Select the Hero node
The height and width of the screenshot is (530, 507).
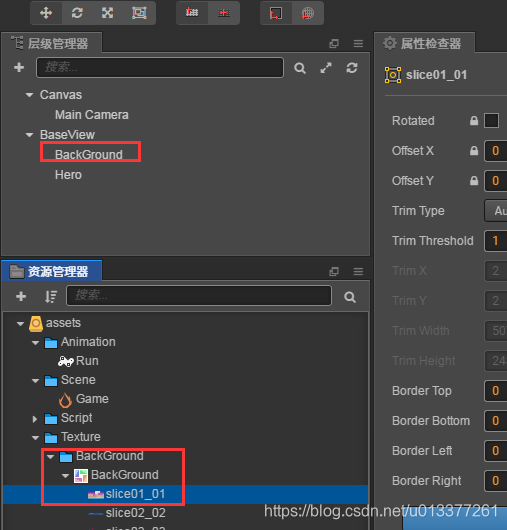[68, 175]
